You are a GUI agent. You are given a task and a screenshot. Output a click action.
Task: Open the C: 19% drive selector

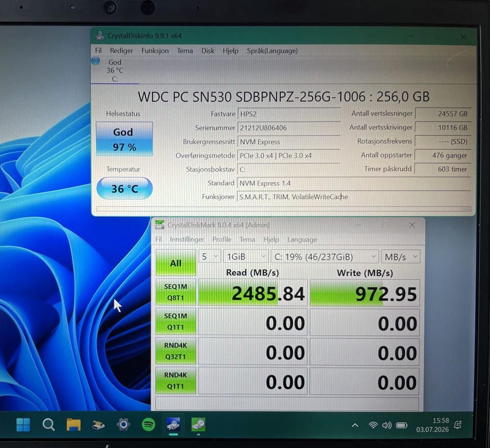pos(325,257)
